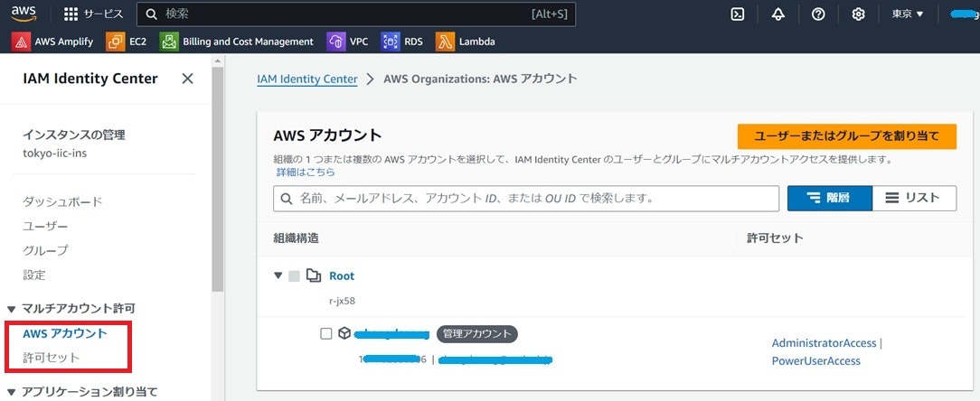The image size is (980, 401).
Task: Open the help question mark icon
Action: (818, 14)
